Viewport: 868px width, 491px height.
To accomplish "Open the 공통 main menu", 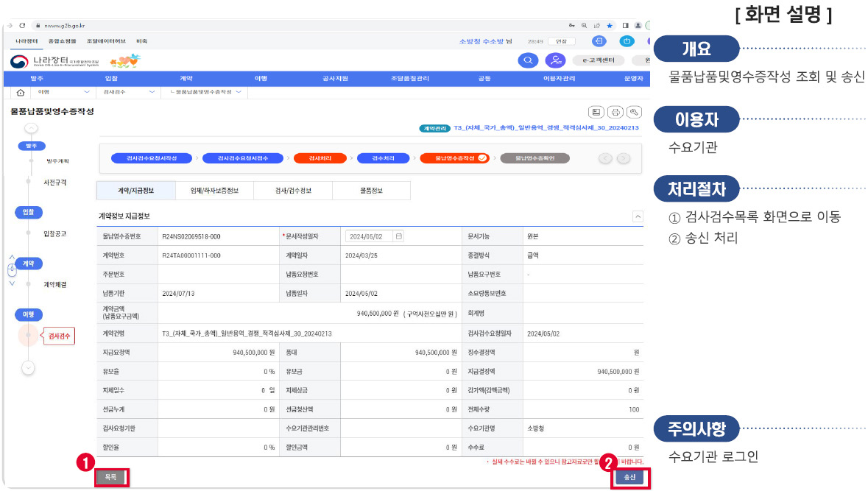I will tap(484, 79).
